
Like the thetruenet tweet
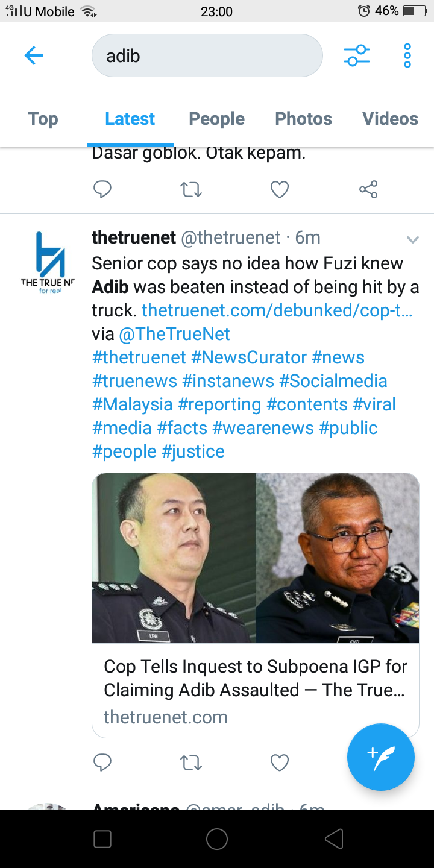[x=280, y=763]
